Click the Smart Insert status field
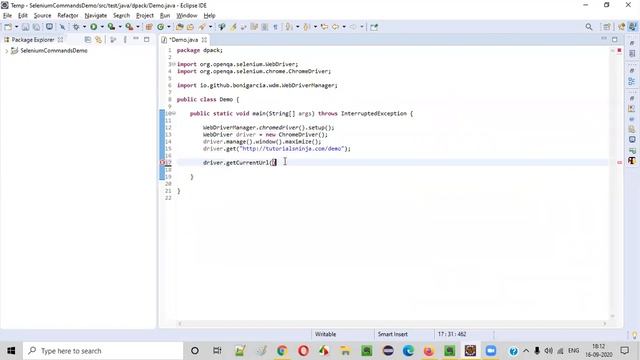This screenshot has height=360, width=640. [393, 334]
